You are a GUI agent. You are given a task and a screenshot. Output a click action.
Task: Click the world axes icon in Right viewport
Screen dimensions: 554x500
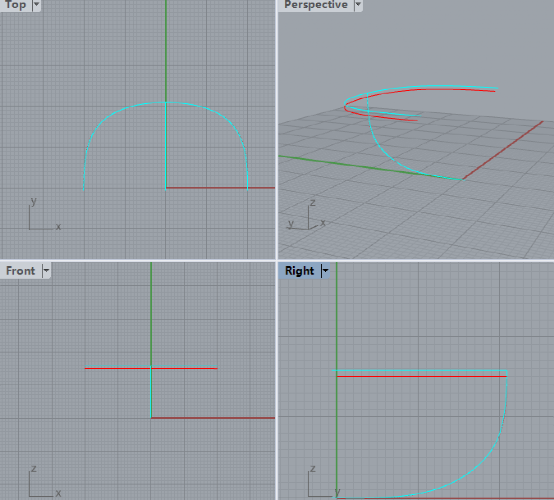coord(323,481)
